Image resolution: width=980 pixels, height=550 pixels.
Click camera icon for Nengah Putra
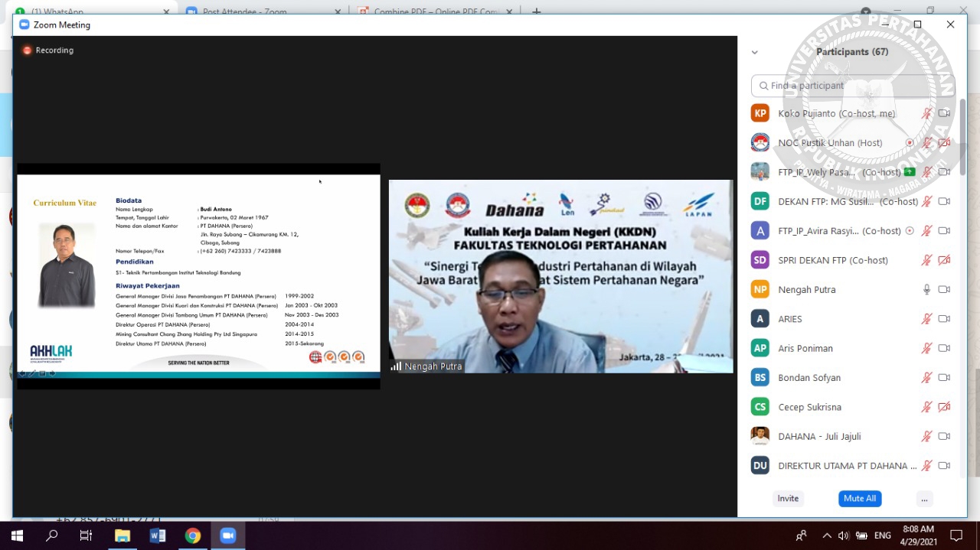(x=944, y=289)
